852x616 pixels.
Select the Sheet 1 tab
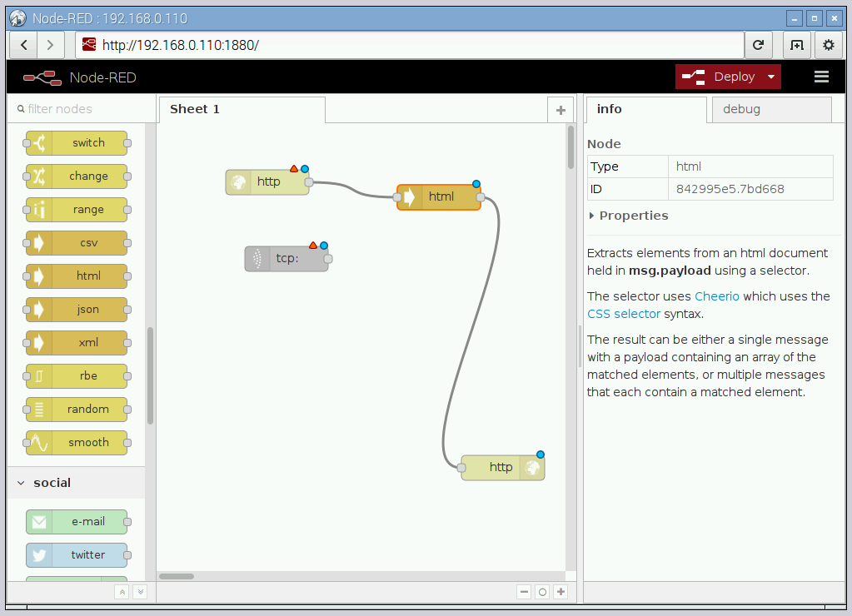point(195,109)
